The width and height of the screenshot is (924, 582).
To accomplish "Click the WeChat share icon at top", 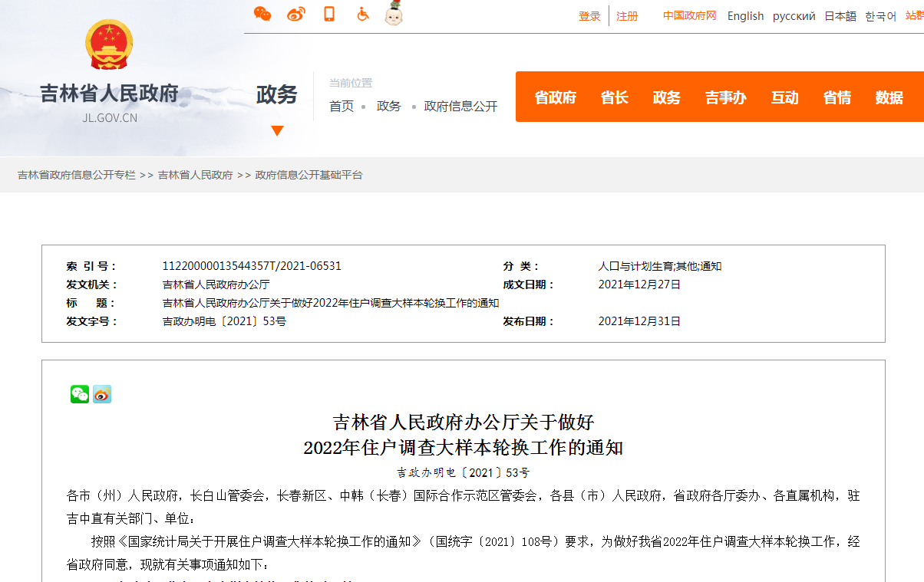I will [x=262, y=14].
